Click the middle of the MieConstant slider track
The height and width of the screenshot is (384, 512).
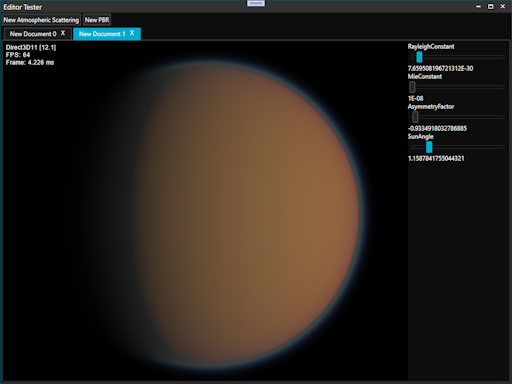click(458, 87)
